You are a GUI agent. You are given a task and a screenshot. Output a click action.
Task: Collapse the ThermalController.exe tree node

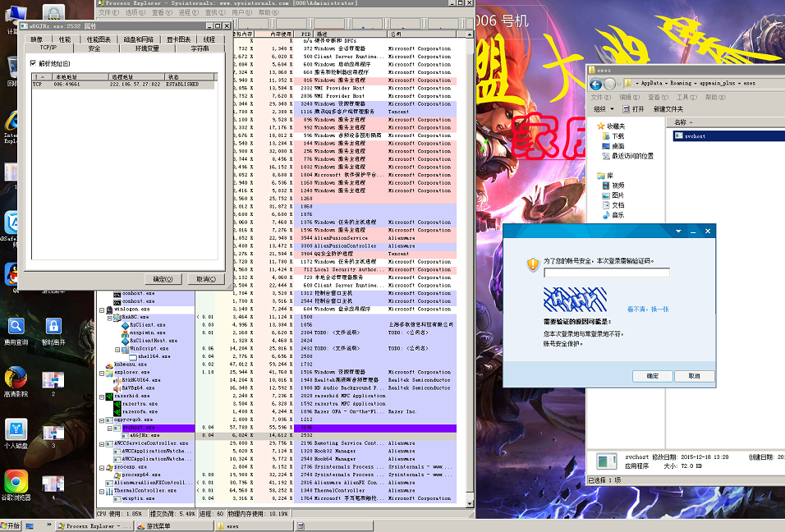click(102, 492)
